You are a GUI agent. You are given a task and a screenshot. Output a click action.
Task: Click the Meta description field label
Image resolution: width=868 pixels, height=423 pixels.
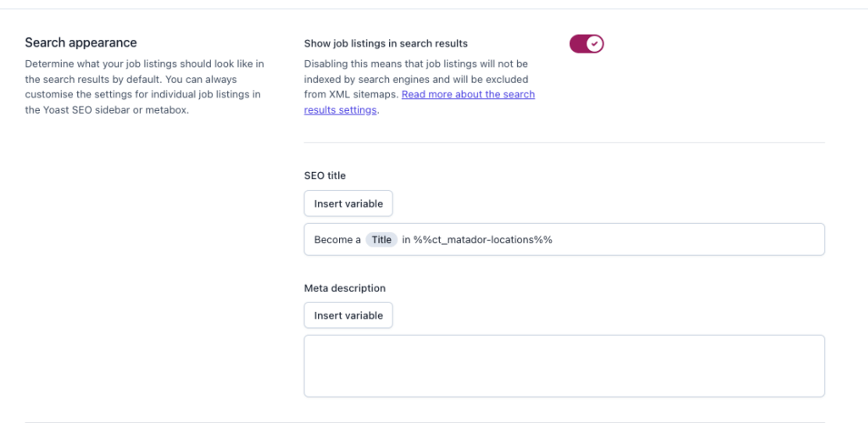tap(344, 288)
